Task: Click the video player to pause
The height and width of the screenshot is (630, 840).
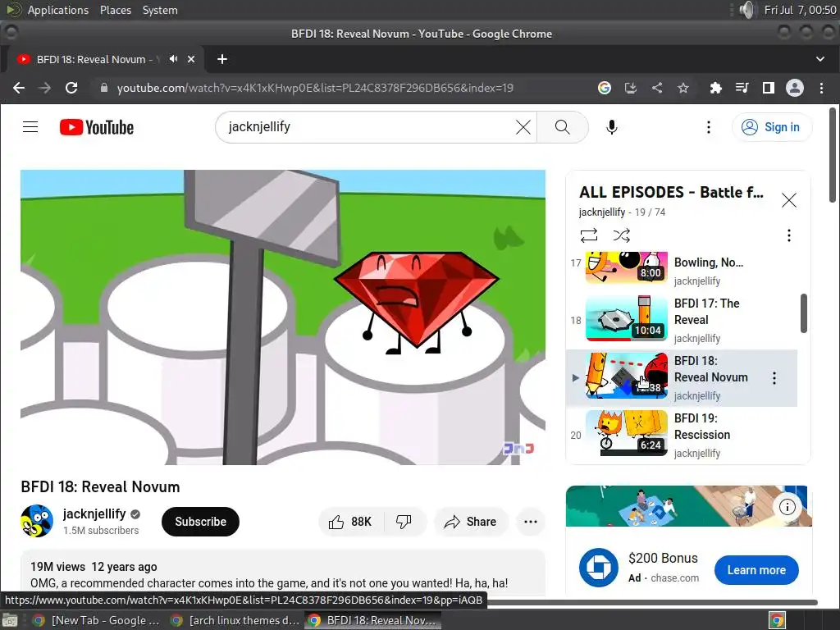Action: click(x=283, y=317)
